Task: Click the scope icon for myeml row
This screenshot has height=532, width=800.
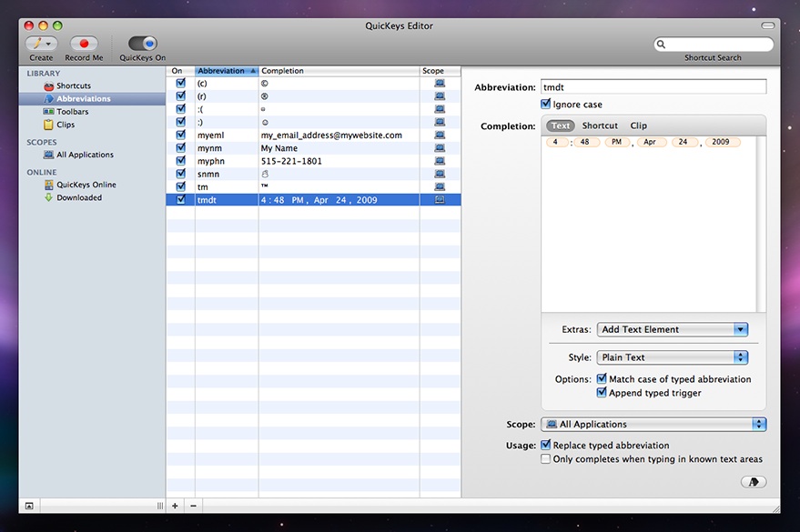Action: (440, 135)
